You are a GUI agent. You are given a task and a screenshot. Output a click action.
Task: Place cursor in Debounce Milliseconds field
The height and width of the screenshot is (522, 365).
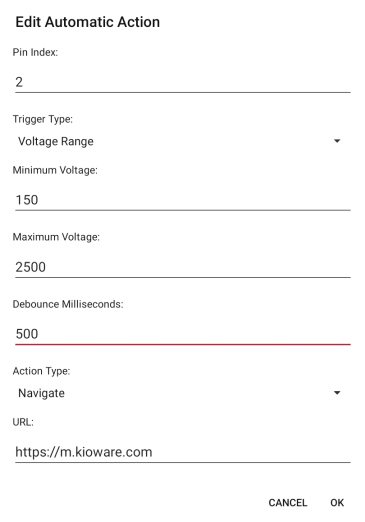tap(183, 334)
